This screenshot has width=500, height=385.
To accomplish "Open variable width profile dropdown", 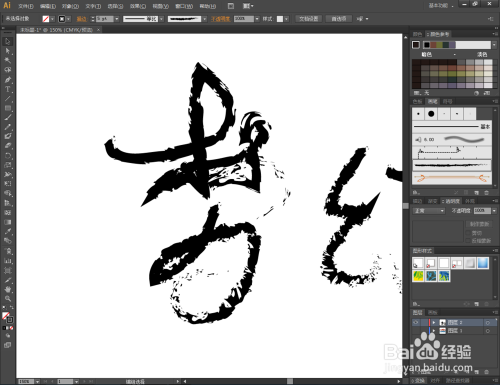I will coord(161,19).
